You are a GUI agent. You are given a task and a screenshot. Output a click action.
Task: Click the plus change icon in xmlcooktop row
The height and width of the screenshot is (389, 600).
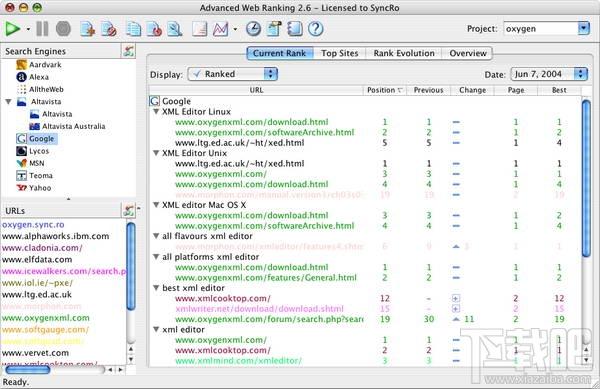point(456,298)
